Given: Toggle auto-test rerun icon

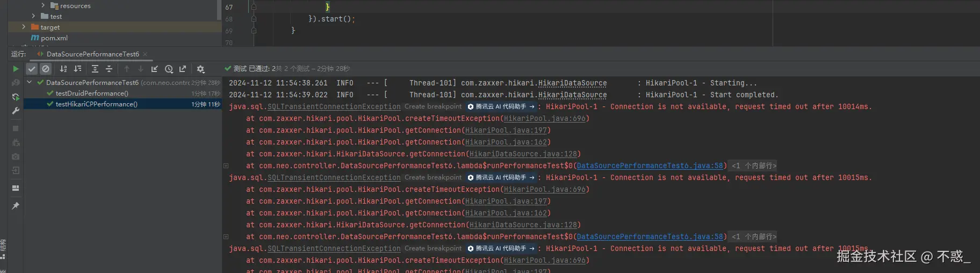Looking at the screenshot, I should tap(16, 97).
